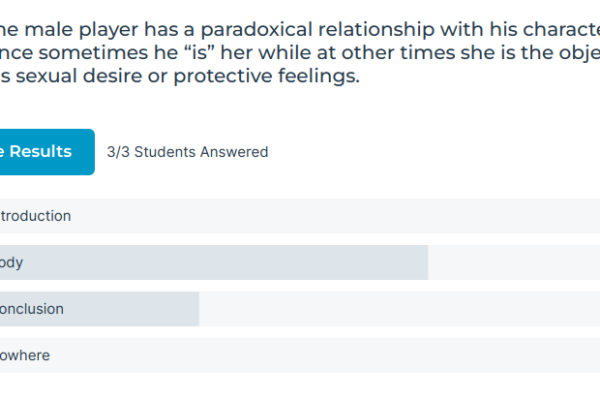Click the phrase protective feelings
The width and height of the screenshot is (600, 400).
point(267,76)
